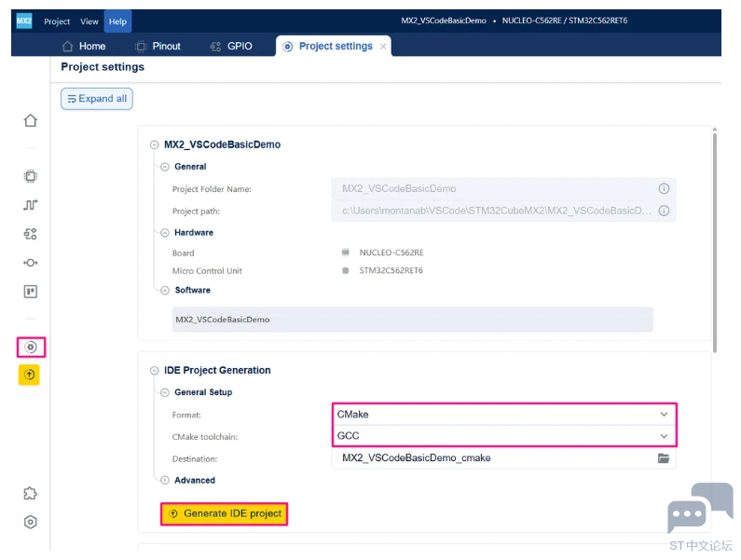Click the Pinout tab chip icon
741x560 pixels.
141,47
